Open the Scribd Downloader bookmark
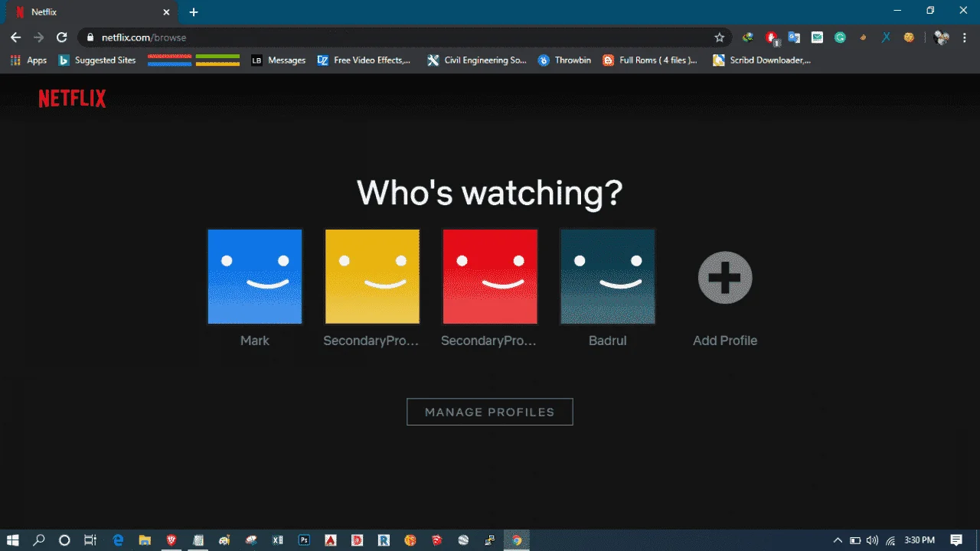Screen dimensions: 980x551 [762, 60]
